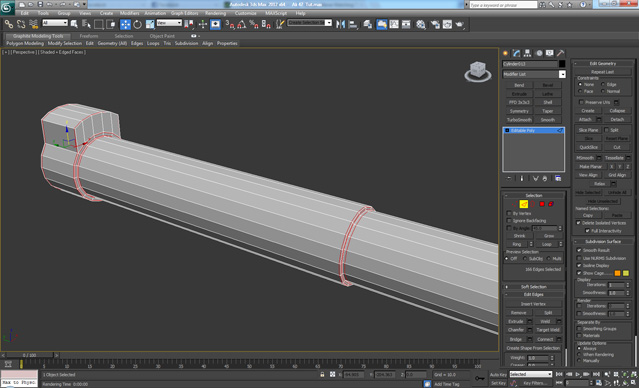Open the Material Editor icon
This screenshot has width=639, height=388.
point(421,24)
